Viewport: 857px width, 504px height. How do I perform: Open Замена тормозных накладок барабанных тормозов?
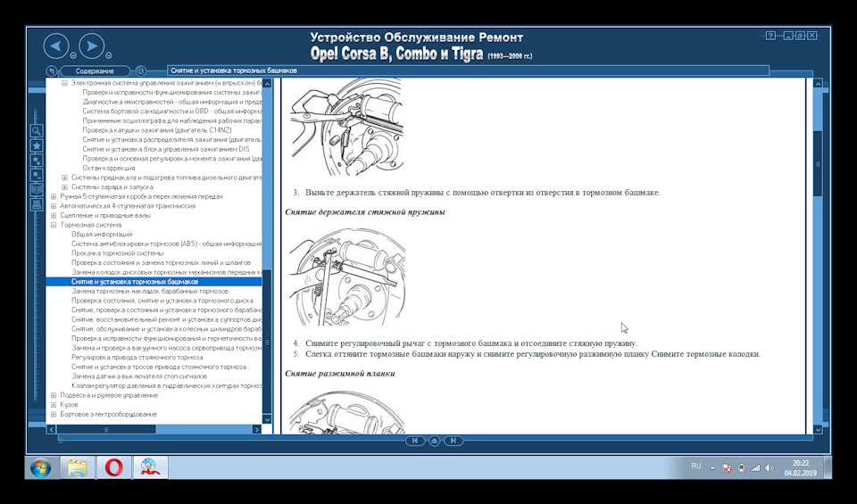click(150, 291)
